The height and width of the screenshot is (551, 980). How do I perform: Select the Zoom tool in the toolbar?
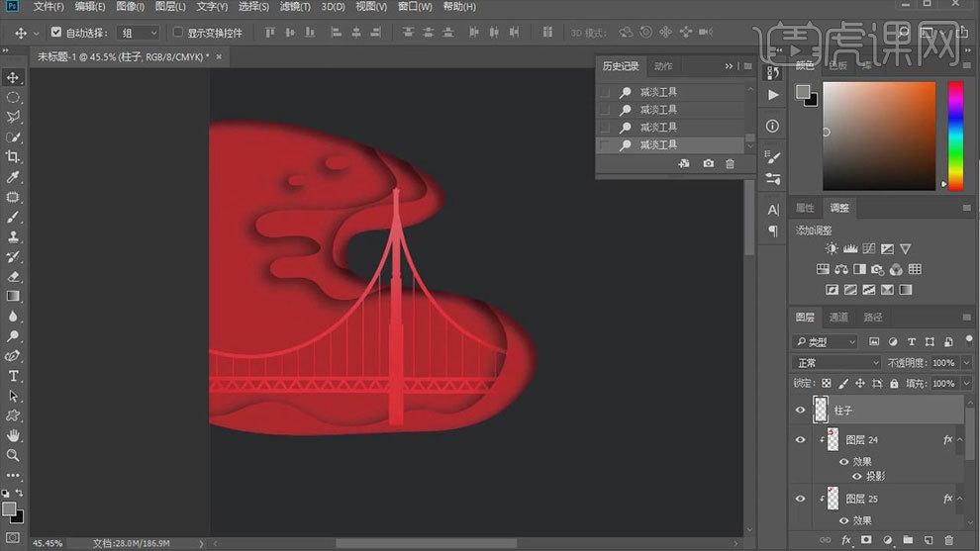pyautogui.click(x=13, y=455)
